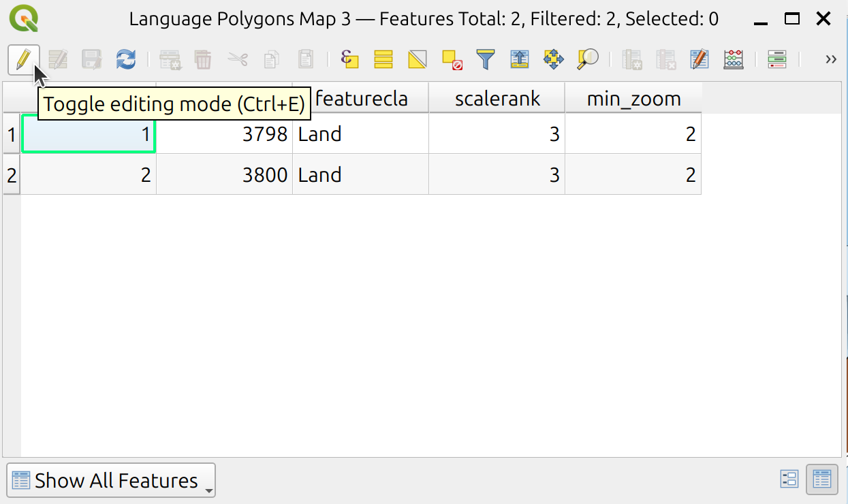
Task: Sort by the scalerank column header
Action: point(496,98)
